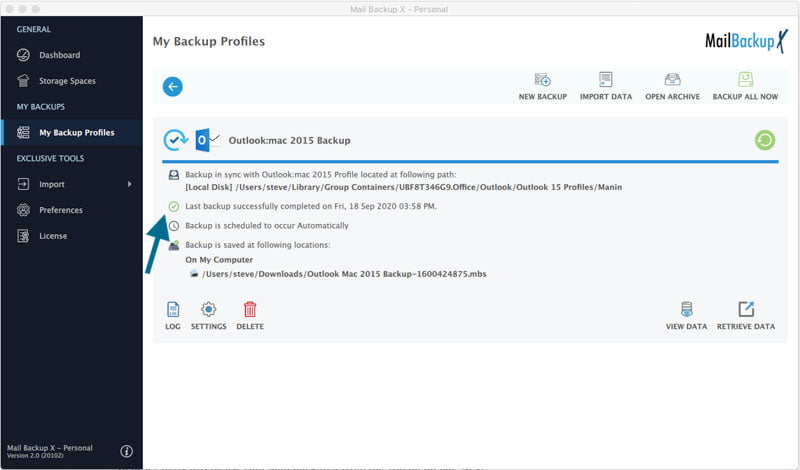
Task: Click the Dashboard gauge icon
Action: point(23,55)
